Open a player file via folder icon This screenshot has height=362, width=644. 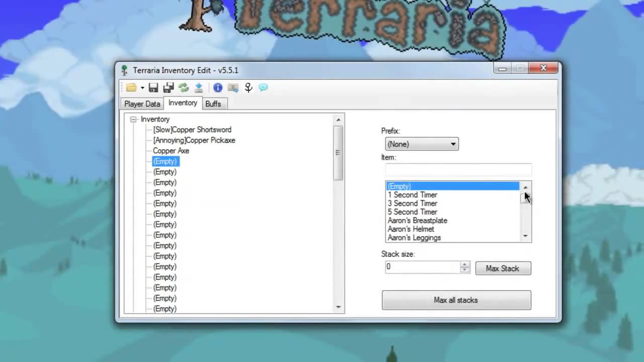131,88
